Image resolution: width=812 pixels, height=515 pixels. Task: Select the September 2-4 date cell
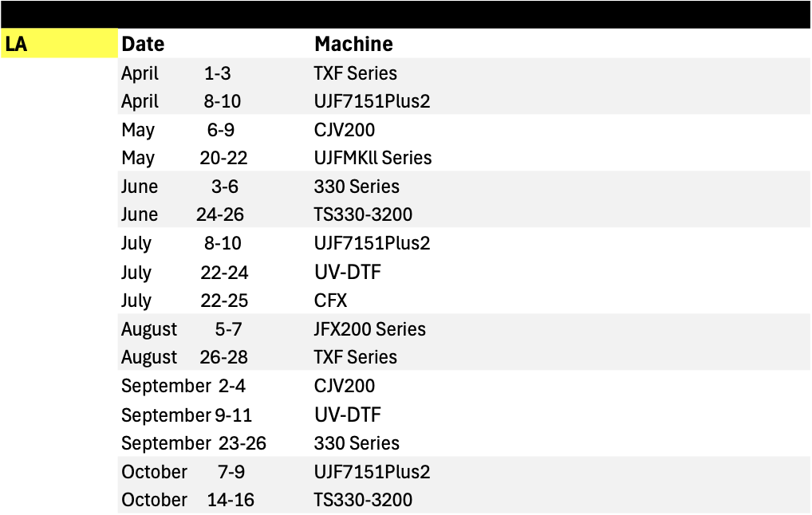(183, 386)
